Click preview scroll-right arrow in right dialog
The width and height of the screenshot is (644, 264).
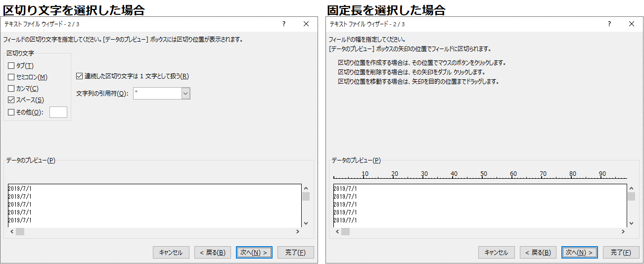pos(623,231)
